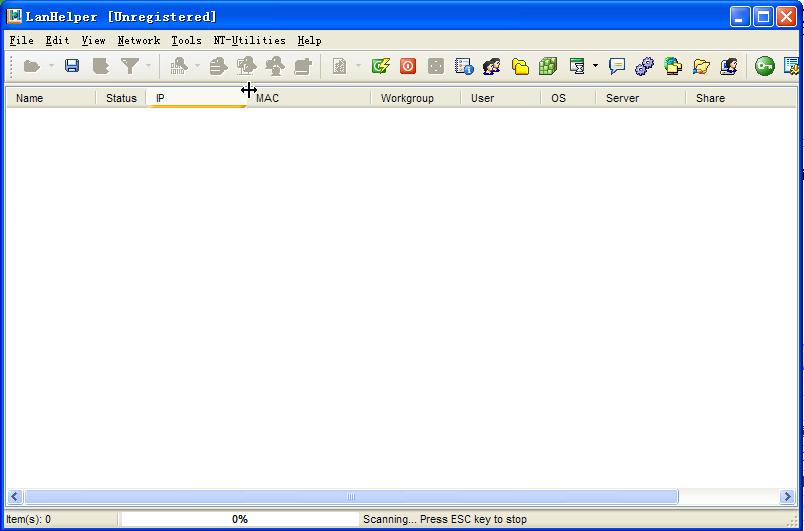Image resolution: width=804 pixels, height=531 pixels.
Task: Sort by the Name column header
Action: point(51,98)
